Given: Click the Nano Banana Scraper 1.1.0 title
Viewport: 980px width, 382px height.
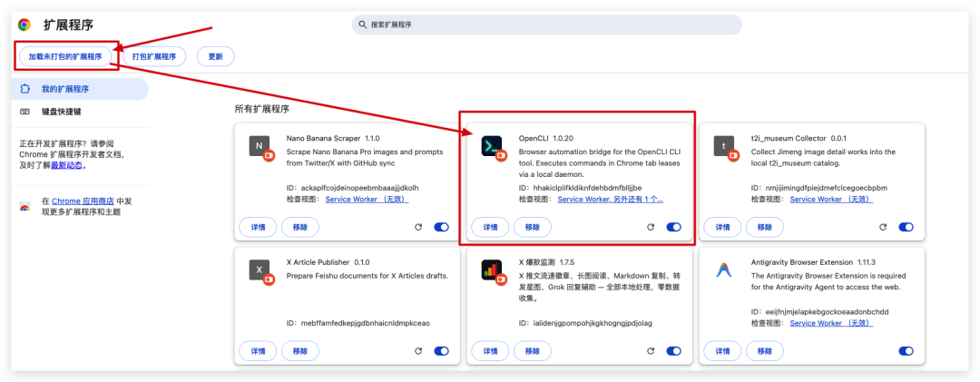Looking at the screenshot, I should pos(333,138).
